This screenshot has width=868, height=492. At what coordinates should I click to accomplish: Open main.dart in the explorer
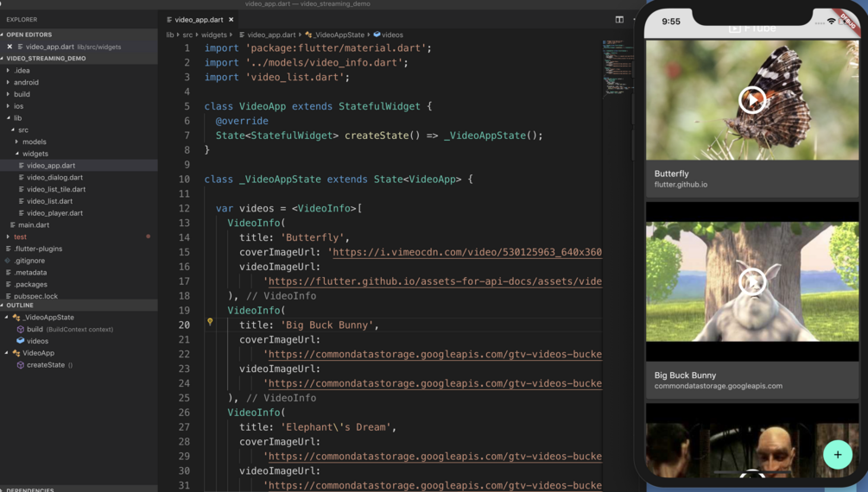tap(33, 224)
